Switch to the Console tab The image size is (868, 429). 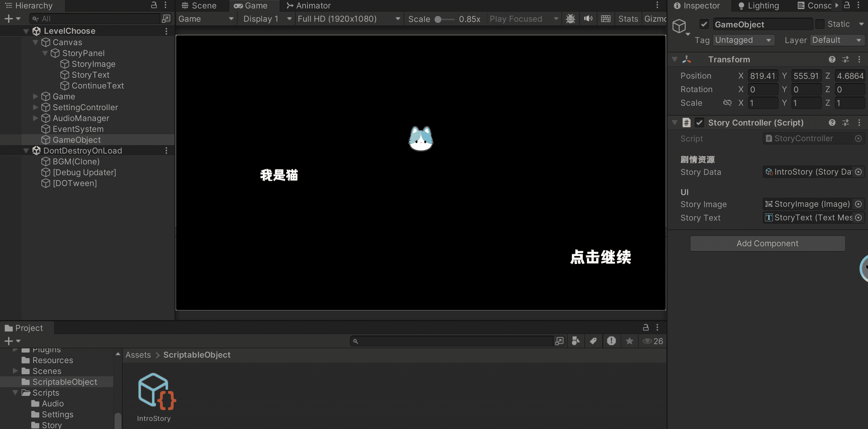(x=815, y=5)
